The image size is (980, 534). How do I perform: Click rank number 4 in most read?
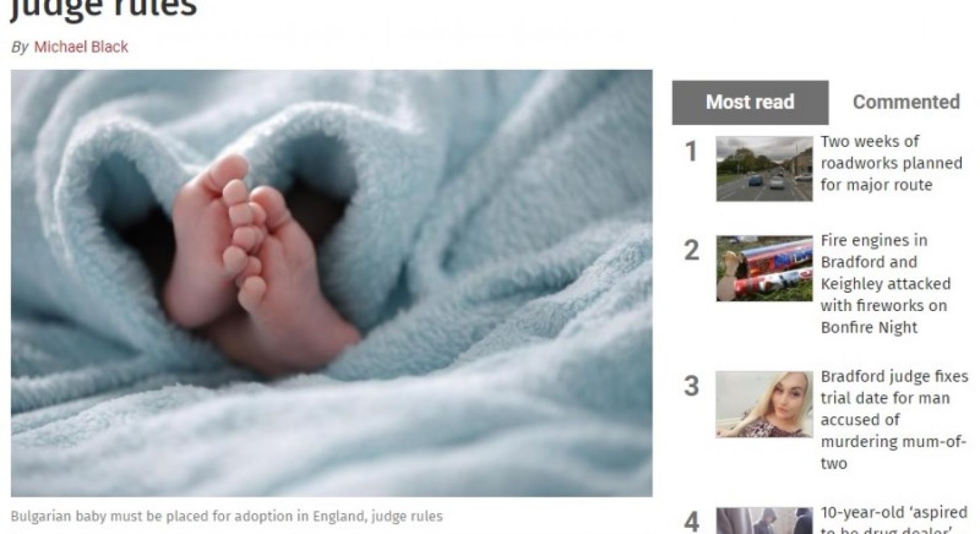pyautogui.click(x=691, y=522)
